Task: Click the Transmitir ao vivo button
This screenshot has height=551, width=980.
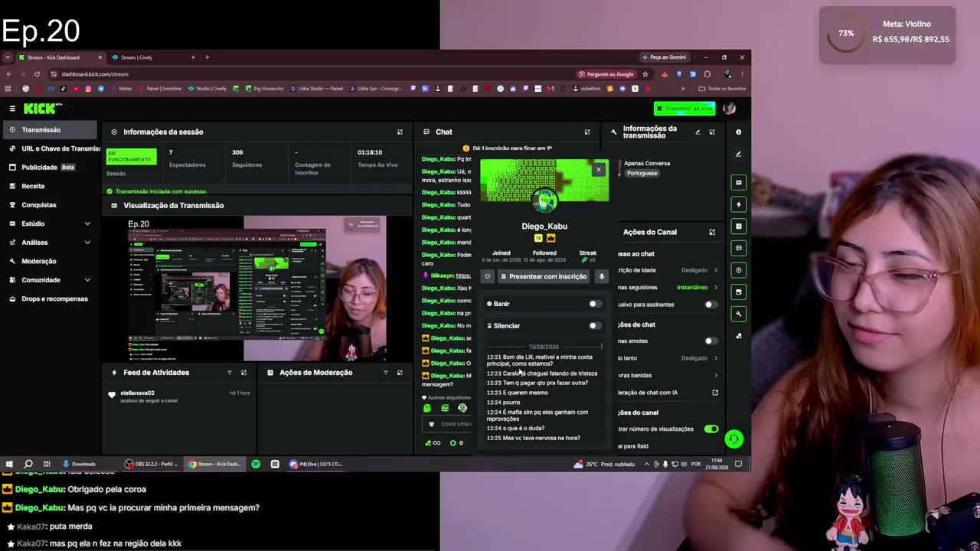Action: point(684,109)
